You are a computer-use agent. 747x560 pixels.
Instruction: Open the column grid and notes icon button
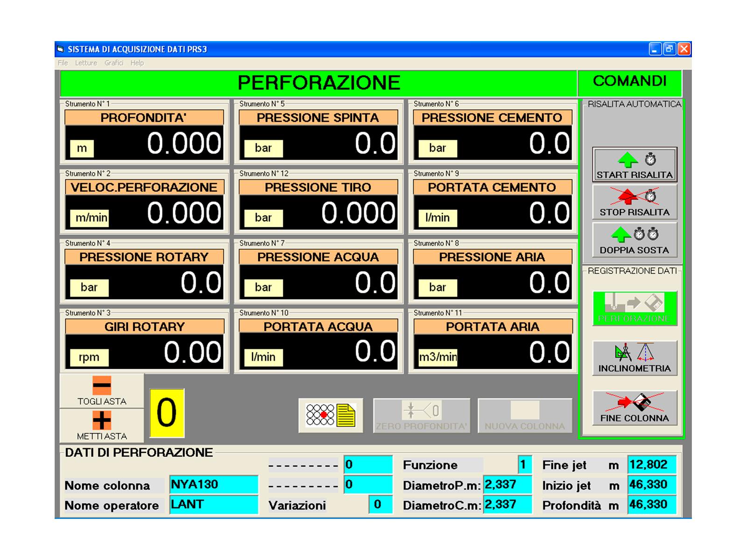331,415
